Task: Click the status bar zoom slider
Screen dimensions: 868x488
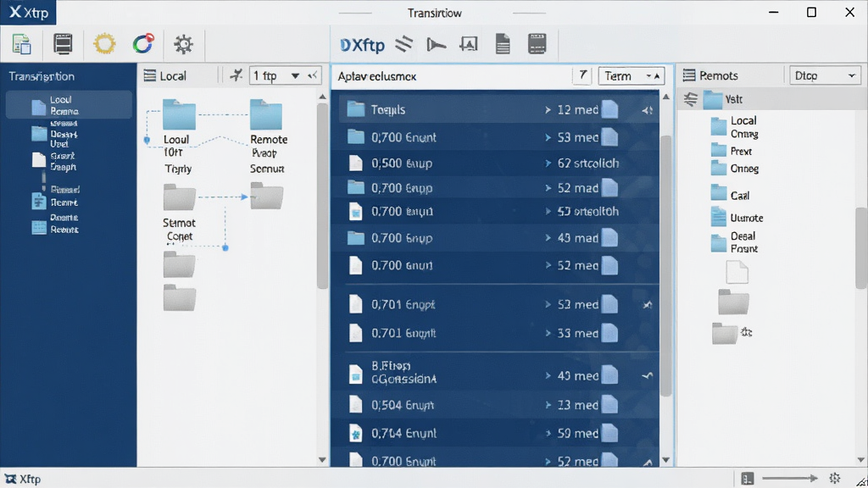Action: tap(790, 478)
